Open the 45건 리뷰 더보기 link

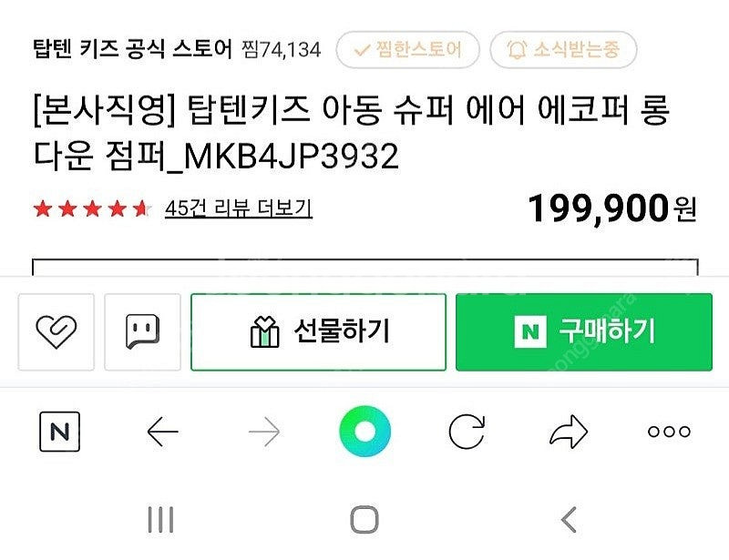pyautogui.click(x=239, y=209)
